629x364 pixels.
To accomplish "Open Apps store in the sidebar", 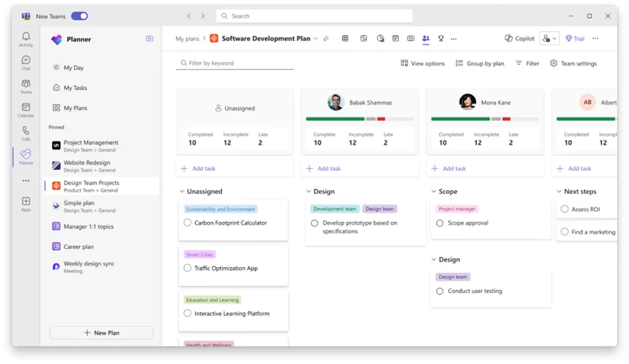I will click(x=26, y=204).
